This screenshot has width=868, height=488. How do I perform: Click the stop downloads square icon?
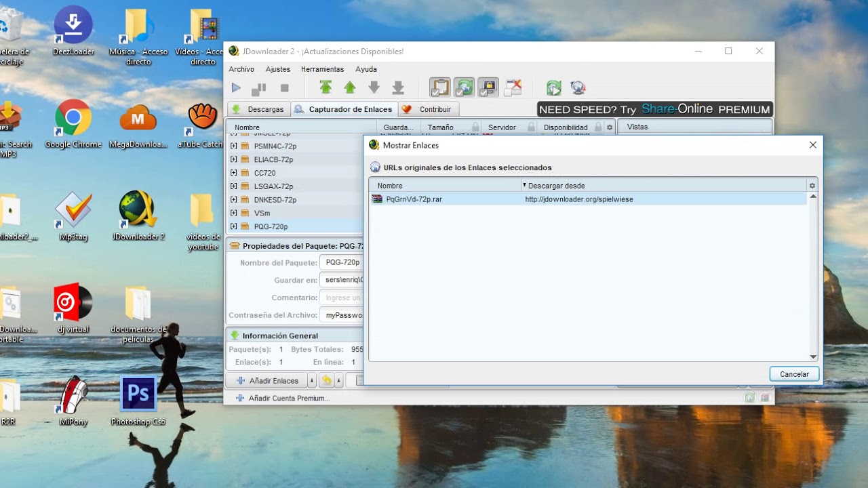285,88
